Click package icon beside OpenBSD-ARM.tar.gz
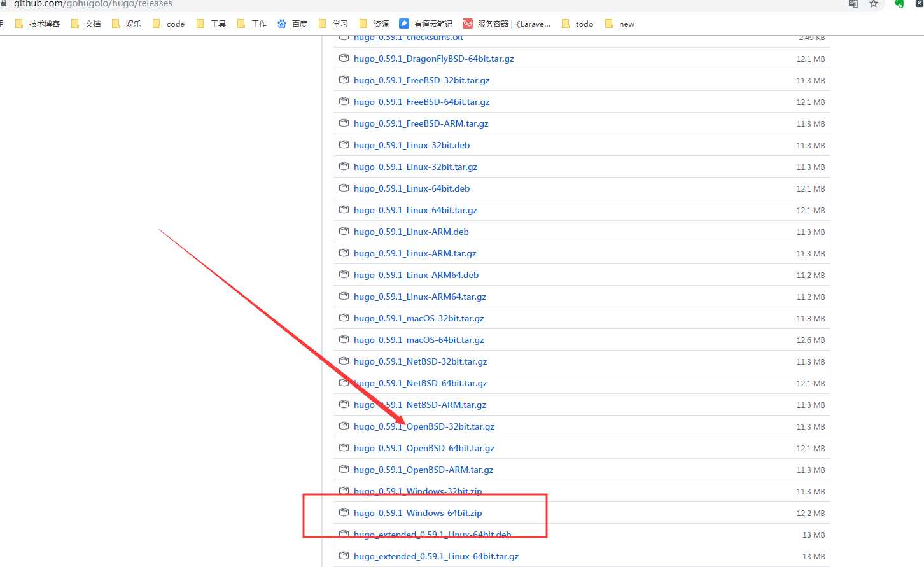The height and width of the screenshot is (567, 924). tap(344, 469)
